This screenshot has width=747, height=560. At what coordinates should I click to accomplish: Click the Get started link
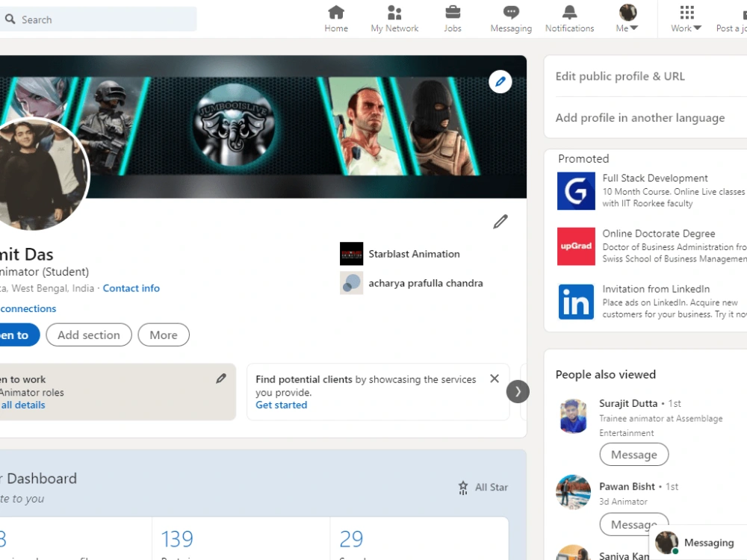pyautogui.click(x=281, y=405)
